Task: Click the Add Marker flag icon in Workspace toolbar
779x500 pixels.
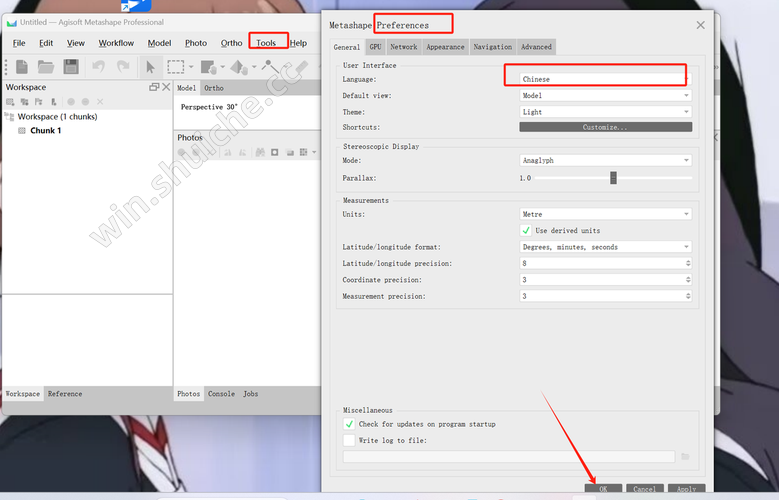Action: [x=39, y=101]
